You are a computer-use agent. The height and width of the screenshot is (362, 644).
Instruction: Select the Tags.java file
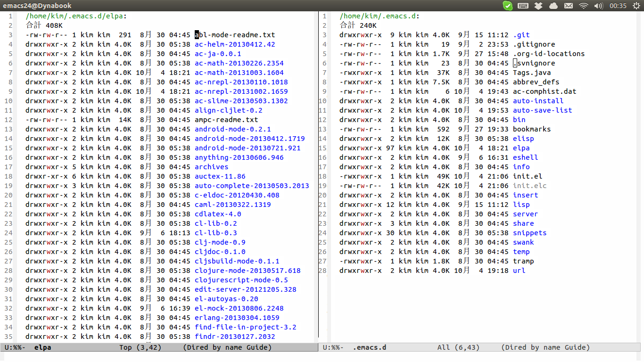(532, 73)
